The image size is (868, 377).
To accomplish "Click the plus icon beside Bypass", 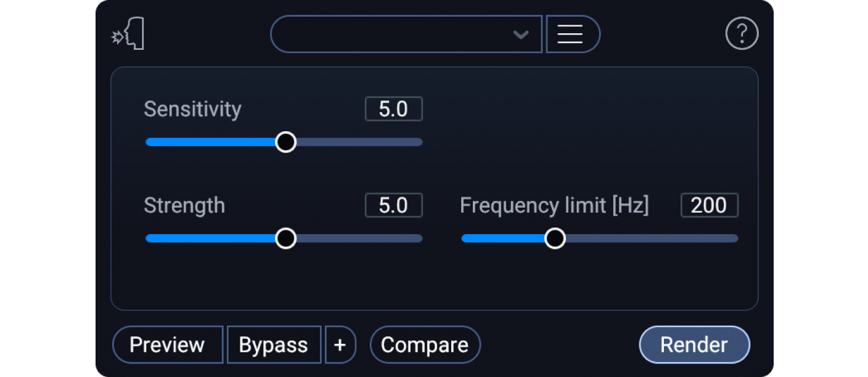I will click(340, 345).
